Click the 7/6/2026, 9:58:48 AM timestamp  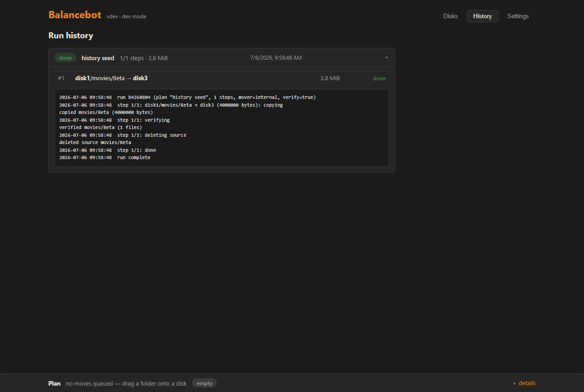tap(276, 58)
